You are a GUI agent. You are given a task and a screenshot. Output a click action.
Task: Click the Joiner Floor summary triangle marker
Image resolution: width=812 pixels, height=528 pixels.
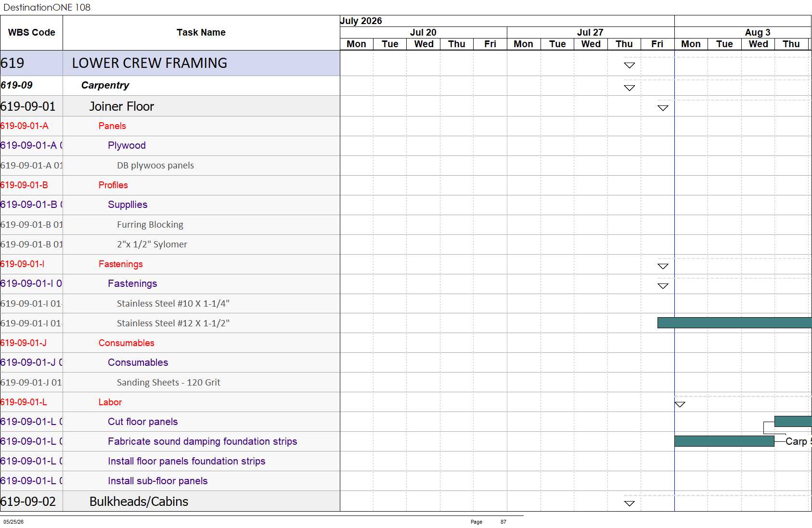[663, 108]
